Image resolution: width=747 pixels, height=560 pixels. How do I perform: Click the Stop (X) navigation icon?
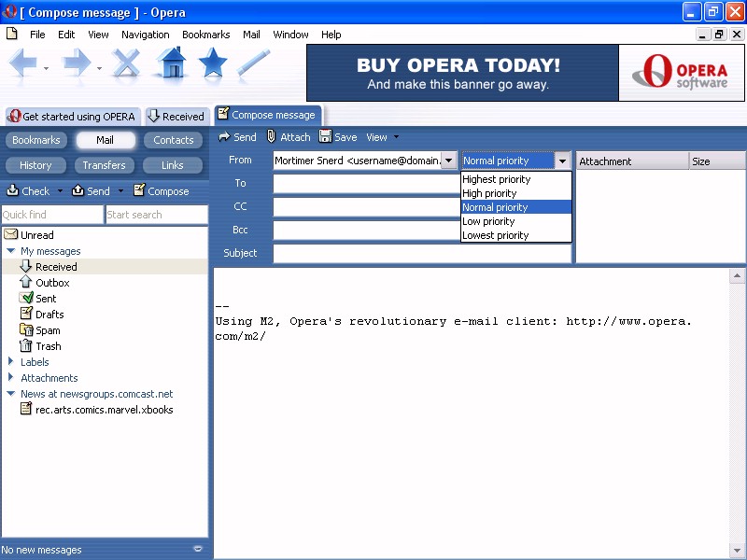(x=127, y=63)
